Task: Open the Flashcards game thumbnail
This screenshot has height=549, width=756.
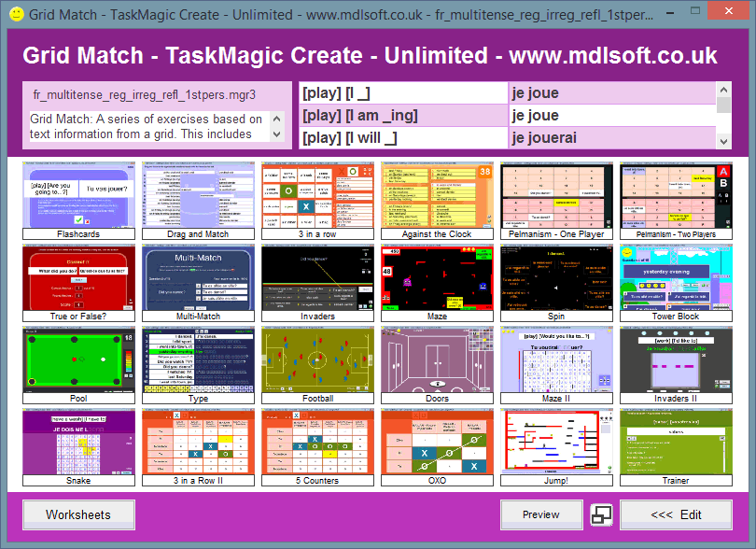Action: click(x=78, y=201)
